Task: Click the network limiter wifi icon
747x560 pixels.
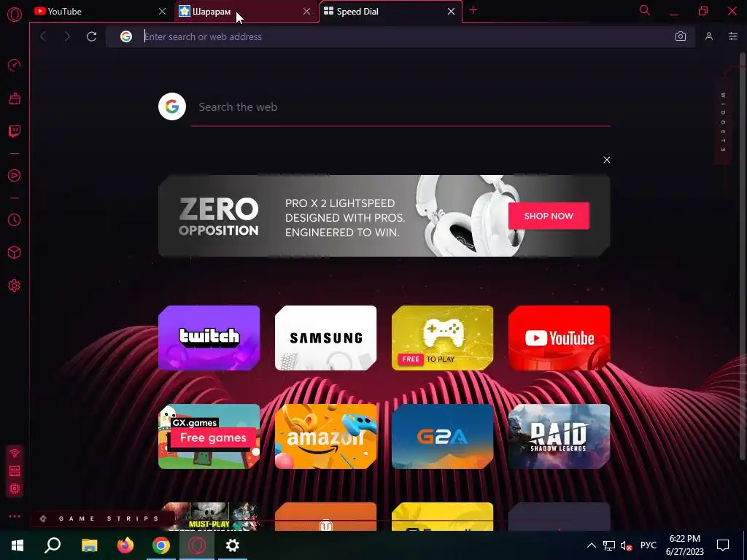Action: tap(15, 453)
